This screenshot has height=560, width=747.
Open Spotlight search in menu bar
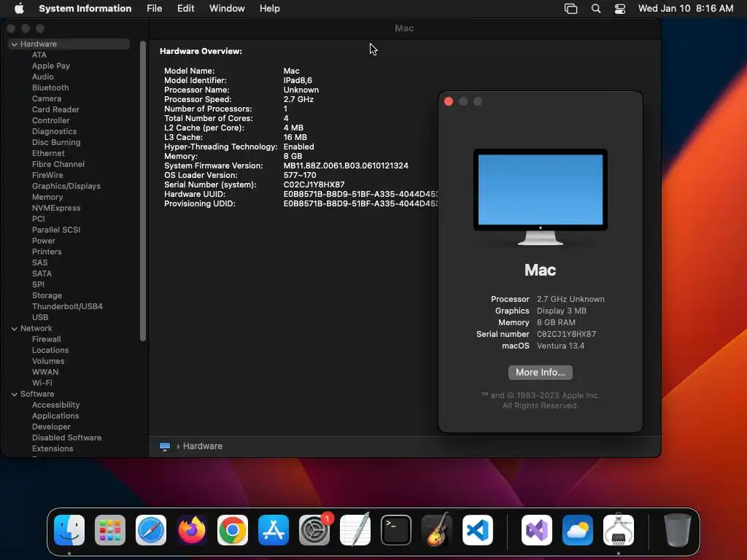(x=596, y=9)
